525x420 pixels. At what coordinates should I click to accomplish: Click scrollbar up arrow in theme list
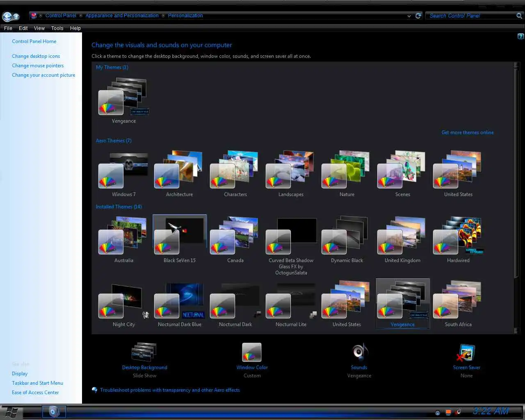tap(516, 65)
